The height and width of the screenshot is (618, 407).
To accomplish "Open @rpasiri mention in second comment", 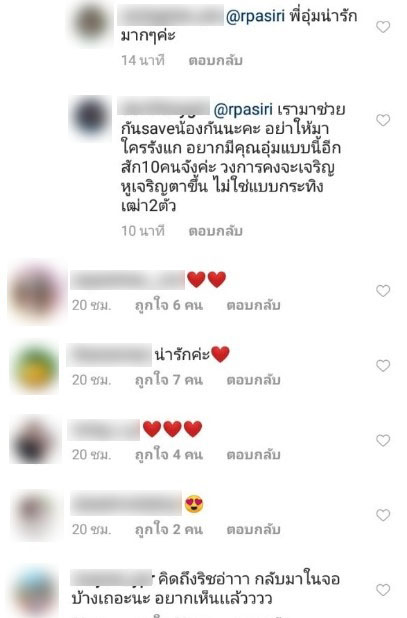I will coord(243,110).
